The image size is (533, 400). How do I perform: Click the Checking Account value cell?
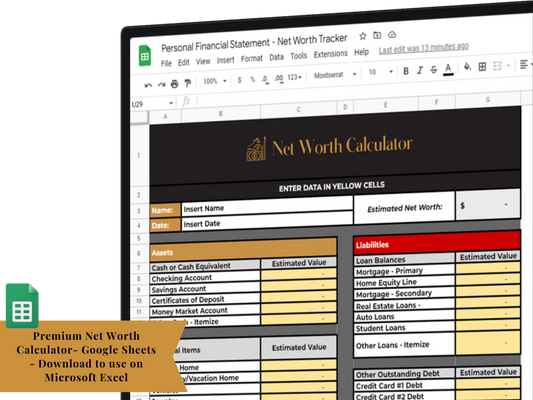tap(298, 274)
